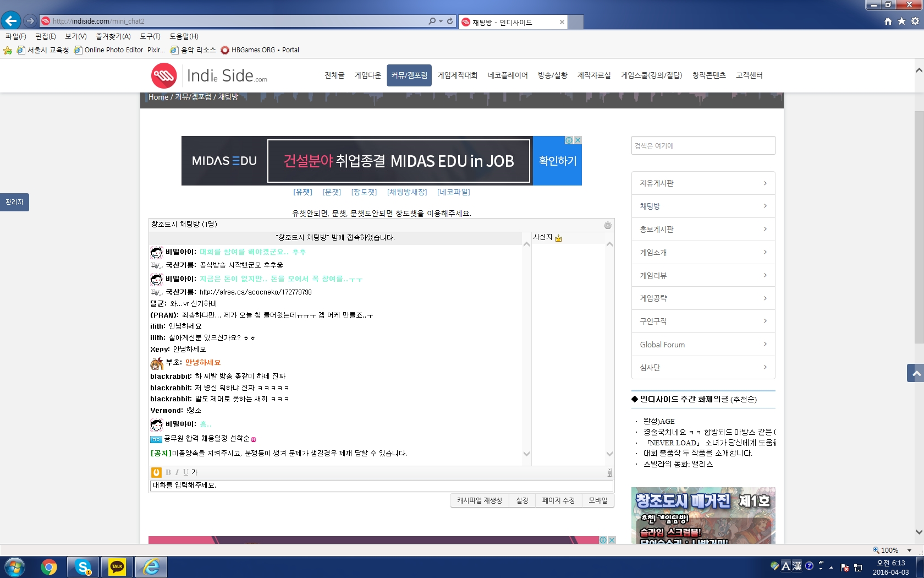Click the chat room settings gear icon
This screenshot has width=924, height=578.
(608, 225)
